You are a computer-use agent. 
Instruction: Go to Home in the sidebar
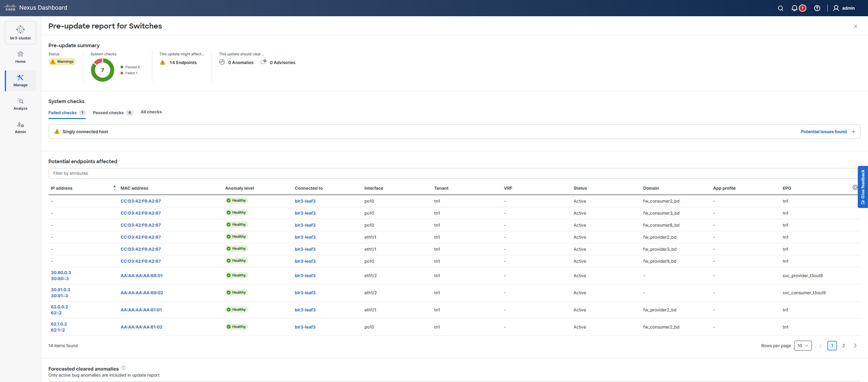point(20,57)
